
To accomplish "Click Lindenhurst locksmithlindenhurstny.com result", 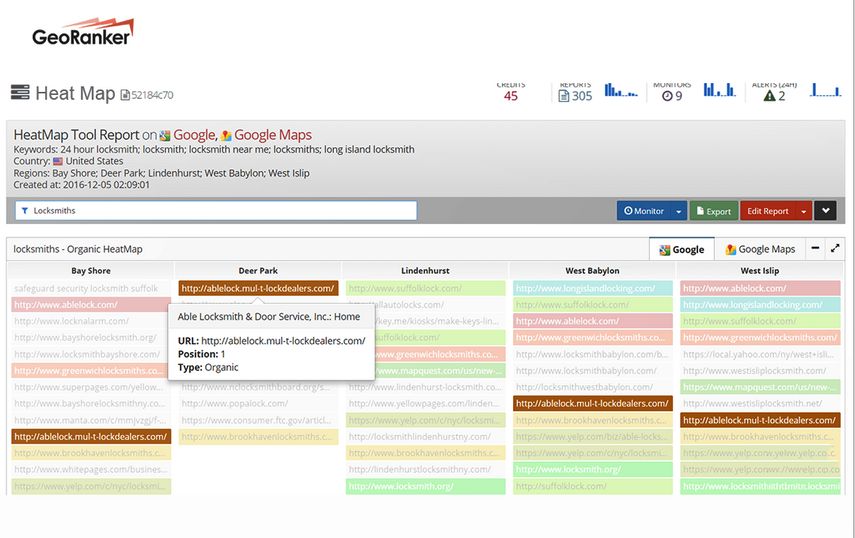I will 425,437.
